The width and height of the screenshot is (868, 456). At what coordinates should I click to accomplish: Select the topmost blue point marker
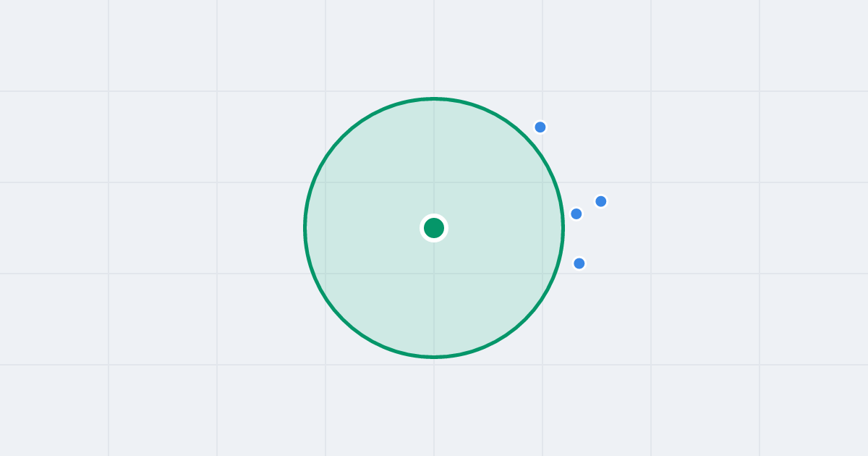[540, 127]
